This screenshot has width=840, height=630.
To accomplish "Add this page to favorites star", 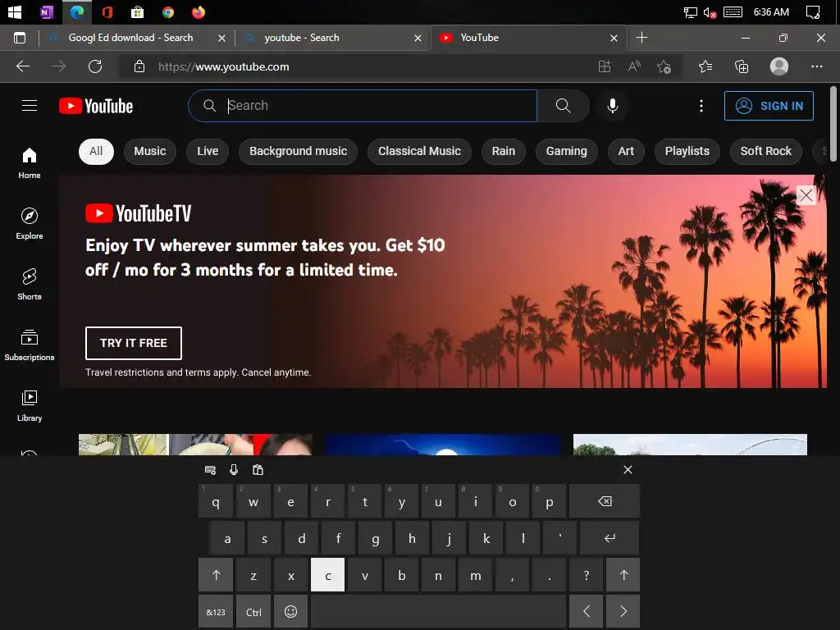I will (x=664, y=66).
